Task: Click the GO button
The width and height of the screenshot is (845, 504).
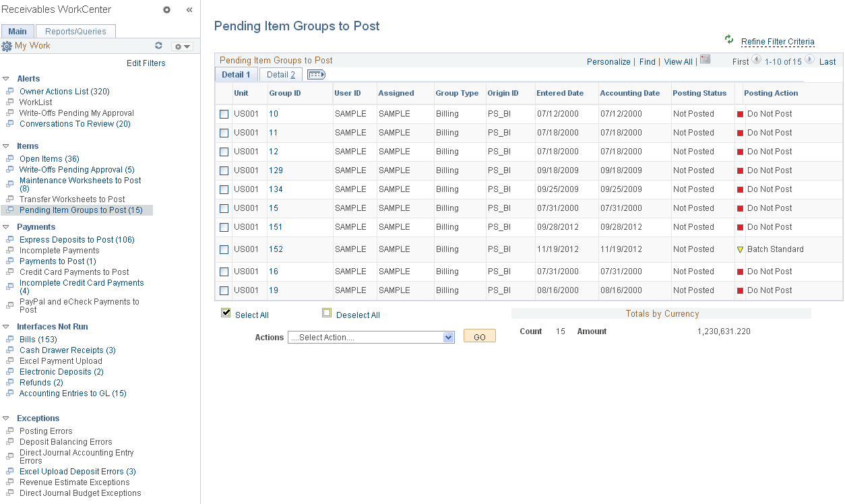Action: point(479,336)
